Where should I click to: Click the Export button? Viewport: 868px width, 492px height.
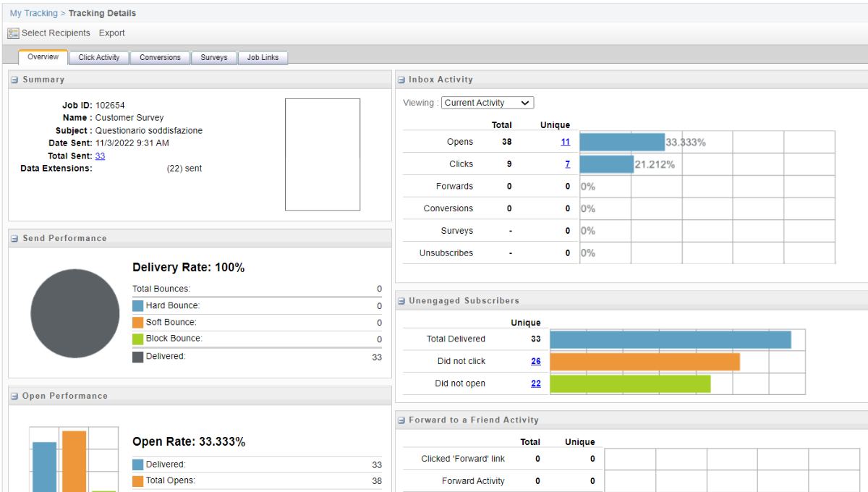[x=112, y=33]
